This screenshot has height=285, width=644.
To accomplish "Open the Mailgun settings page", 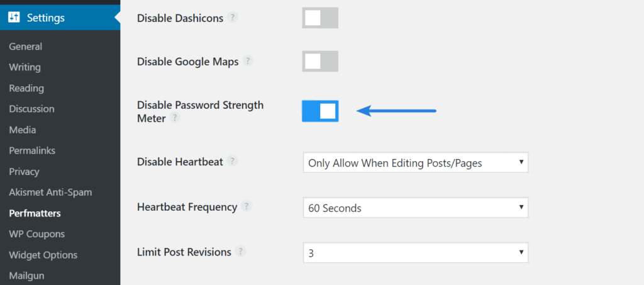I will click(26, 276).
